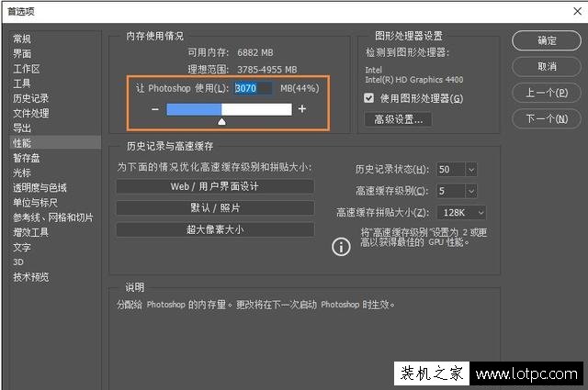Viewport: 588px width, 390px height.
Task: Apply Web / 用户界面设计 cache preset
Action: 215,186
